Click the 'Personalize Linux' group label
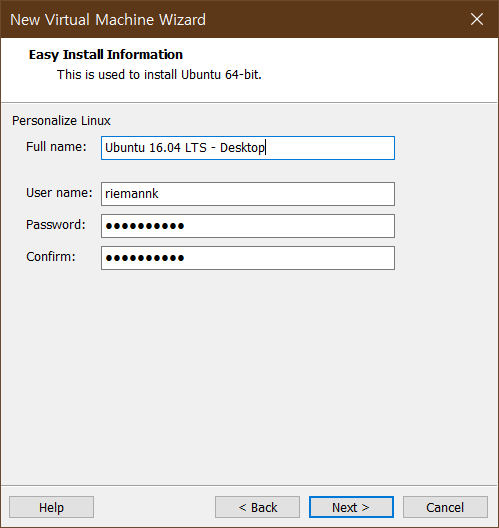This screenshot has height=528, width=499. click(x=61, y=121)
